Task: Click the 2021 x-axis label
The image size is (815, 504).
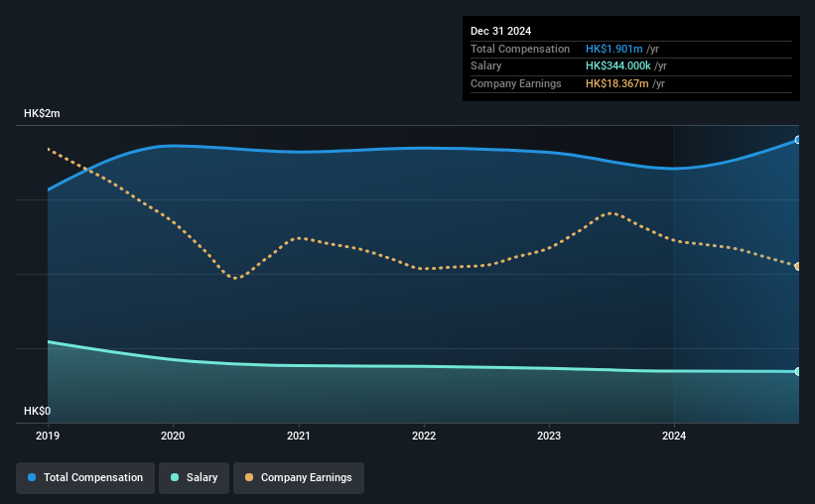Action: pos(299,436)
